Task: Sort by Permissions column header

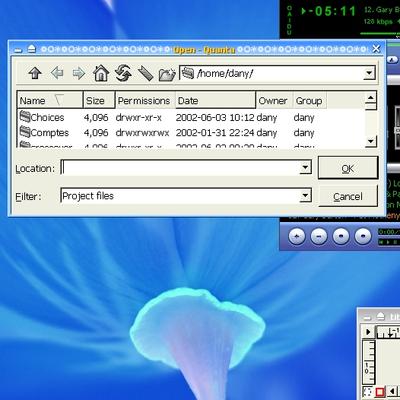Action: [145, 100]
